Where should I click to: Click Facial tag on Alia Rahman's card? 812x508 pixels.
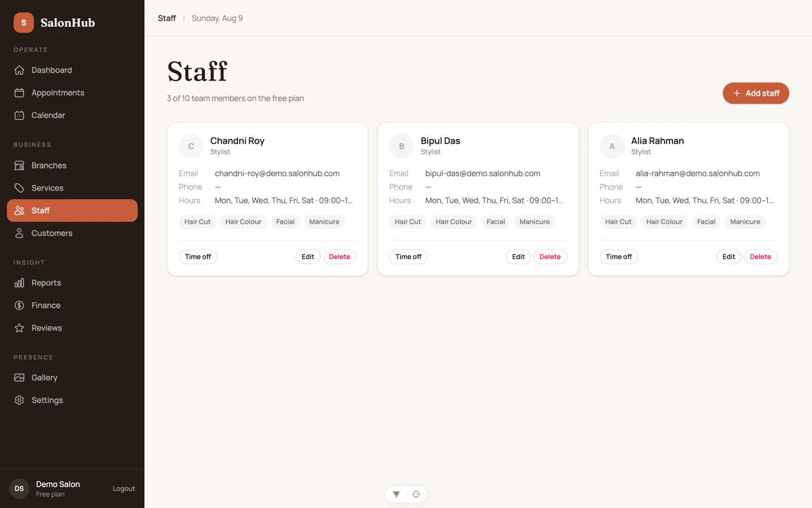[x=706, y=222]
